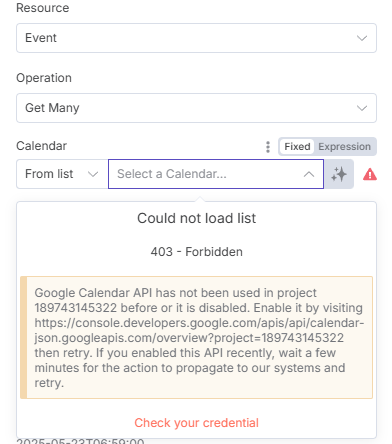The image size is (392, 444).
Task: Switch the Calendar field to Fixed mode
Action: click(x=297, y=147)
